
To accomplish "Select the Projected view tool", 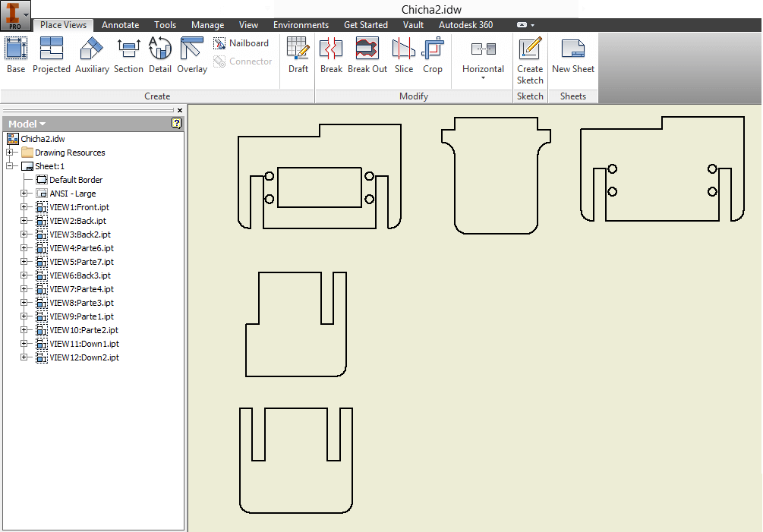I will click(x=52, y=55).
